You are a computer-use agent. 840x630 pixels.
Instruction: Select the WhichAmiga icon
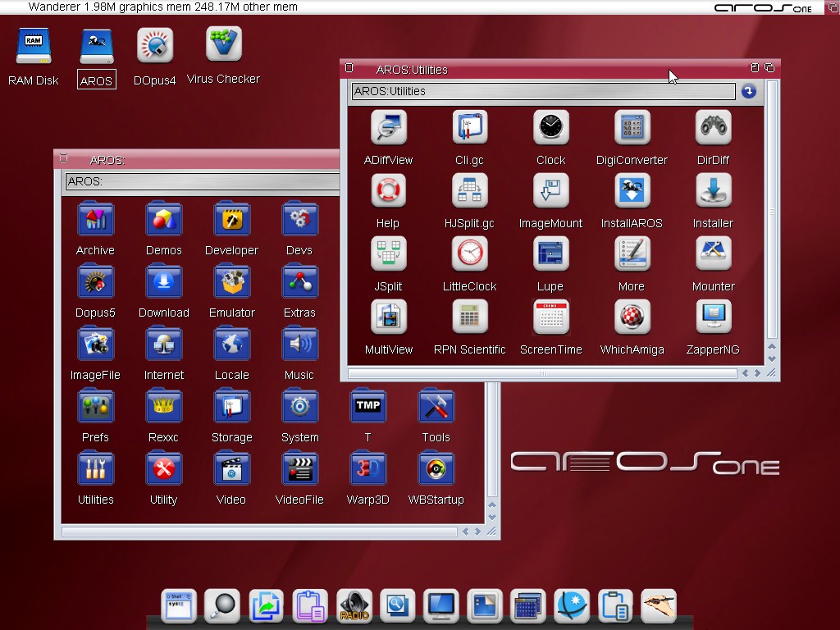click(632, 317)
